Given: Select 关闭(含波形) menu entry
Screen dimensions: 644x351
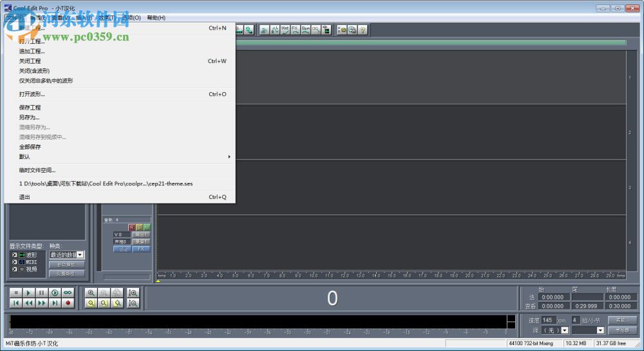Looking at the screenshot, I should pos(120,71).
